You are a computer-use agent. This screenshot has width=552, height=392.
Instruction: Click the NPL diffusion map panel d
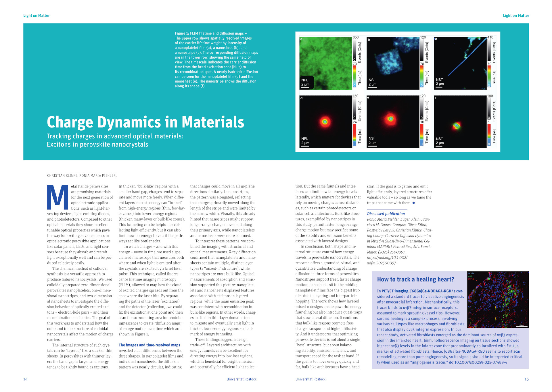point(326,122)
